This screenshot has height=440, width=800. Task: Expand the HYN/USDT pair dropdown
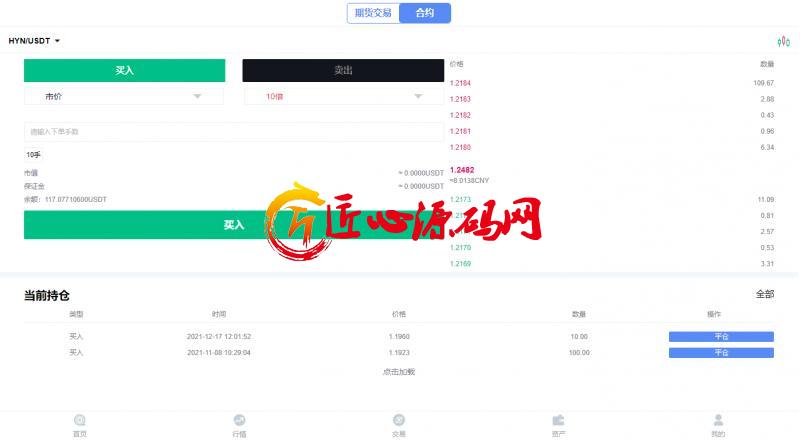(34, 41)
